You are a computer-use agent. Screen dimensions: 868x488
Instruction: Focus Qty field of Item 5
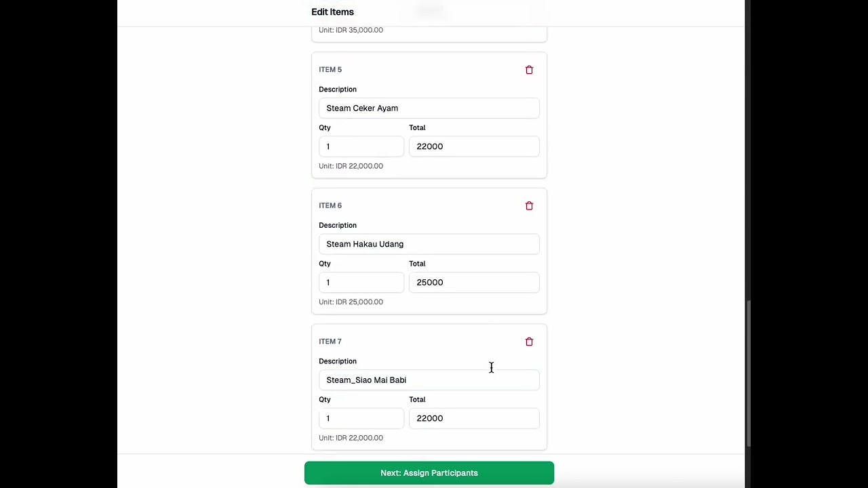click(x=361, y=146)
